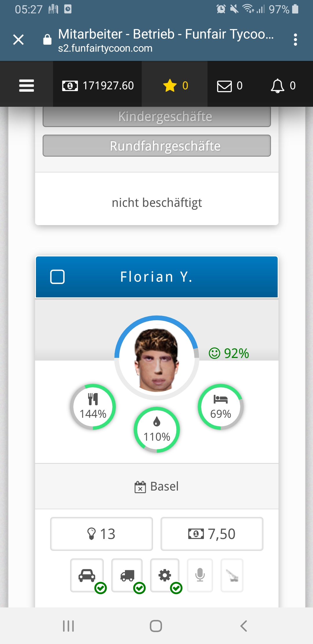Screen dimensions: 313x644
Task: Open the envelope messages inbox
Action: pos(230,86)
